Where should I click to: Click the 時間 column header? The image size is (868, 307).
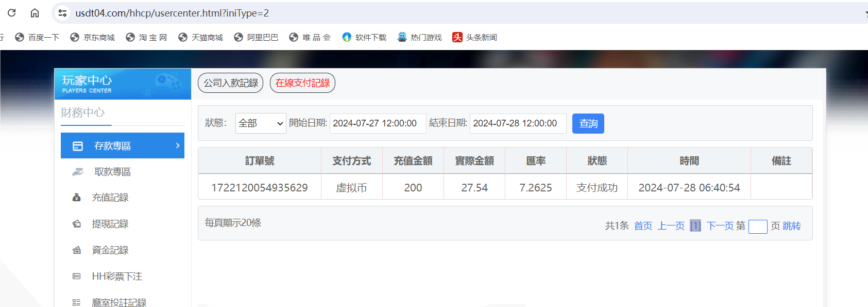[689, 161]
